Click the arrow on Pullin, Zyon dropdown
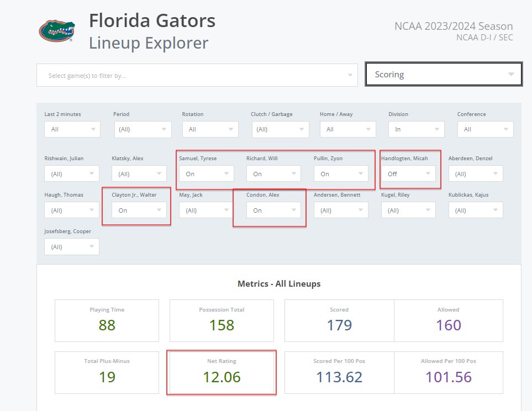This screenshot has height=411, width=532. click(x=361, y=173)
